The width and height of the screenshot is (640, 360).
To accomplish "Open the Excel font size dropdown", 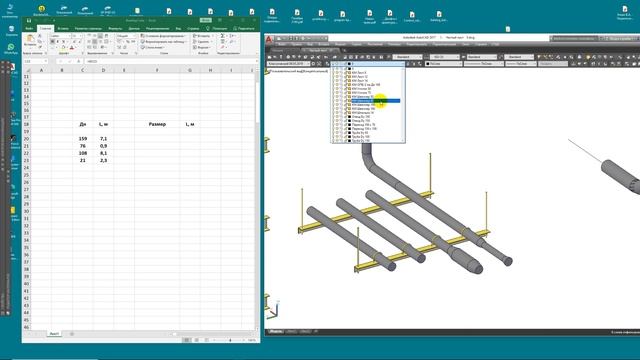I will 80,36.
